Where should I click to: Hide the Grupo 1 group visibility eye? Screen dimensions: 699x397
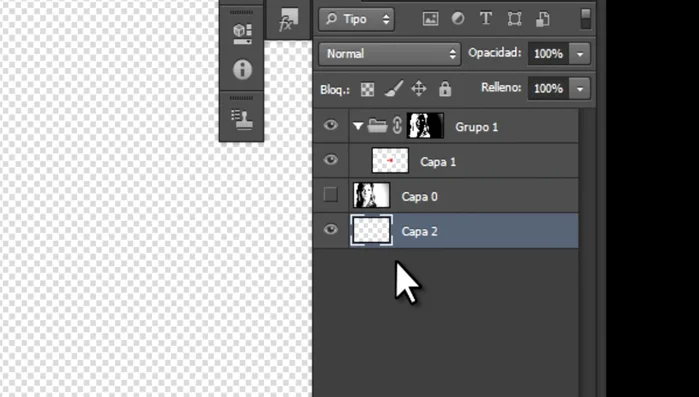tap(330, 125)
